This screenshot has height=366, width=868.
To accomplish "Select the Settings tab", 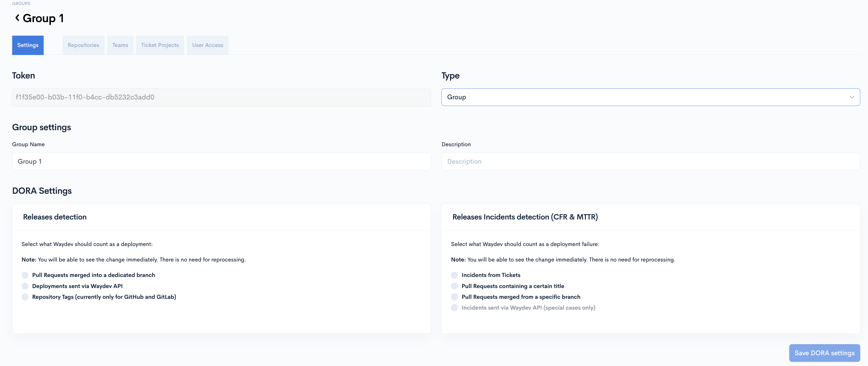I will tap(28, 45).
